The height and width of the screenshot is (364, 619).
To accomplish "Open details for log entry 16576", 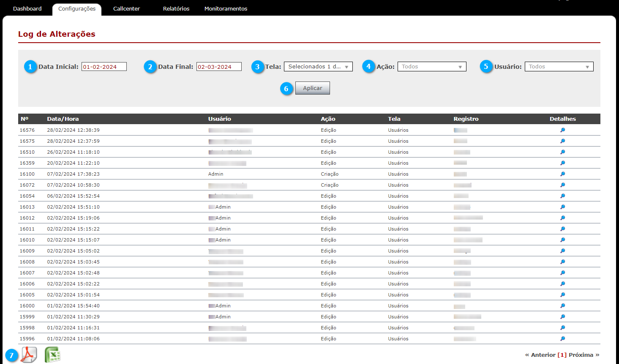I will tap(562, 130).
